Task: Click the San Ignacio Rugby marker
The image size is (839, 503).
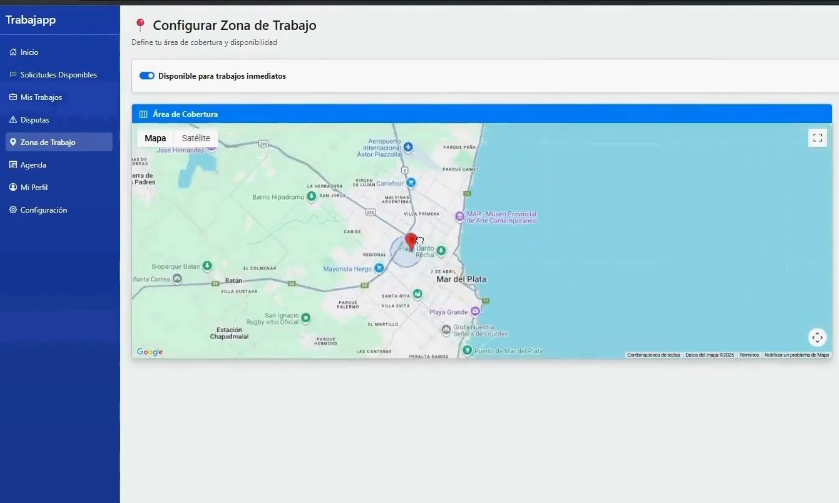Action: (x=306, y=318)
